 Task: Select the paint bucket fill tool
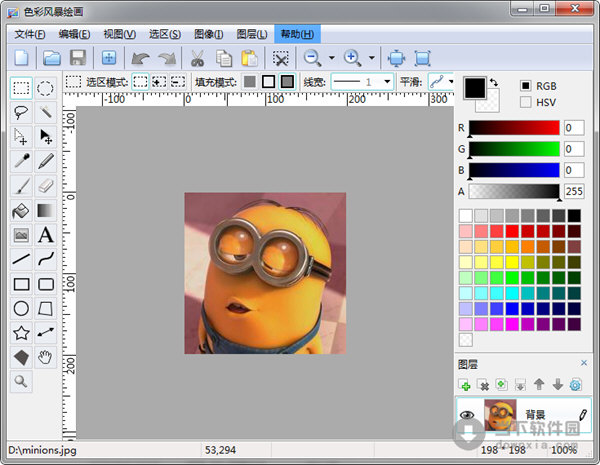point(21,210)
